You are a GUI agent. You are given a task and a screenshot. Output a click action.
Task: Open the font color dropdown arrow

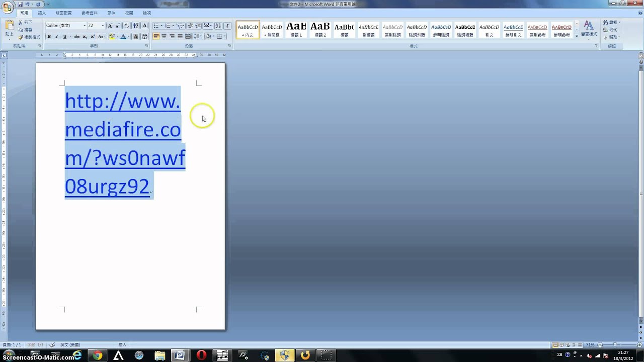127,37
